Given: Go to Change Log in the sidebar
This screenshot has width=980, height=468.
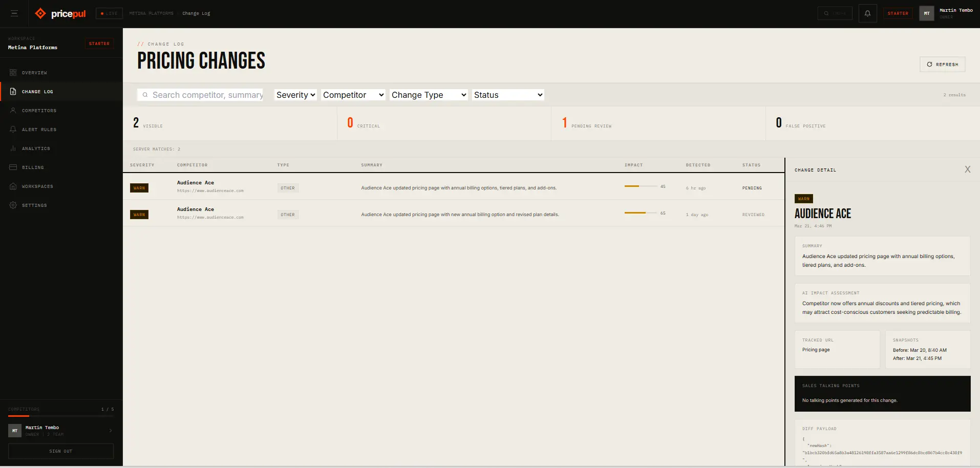Looking at the screenshot, I should tap(61, 92).
